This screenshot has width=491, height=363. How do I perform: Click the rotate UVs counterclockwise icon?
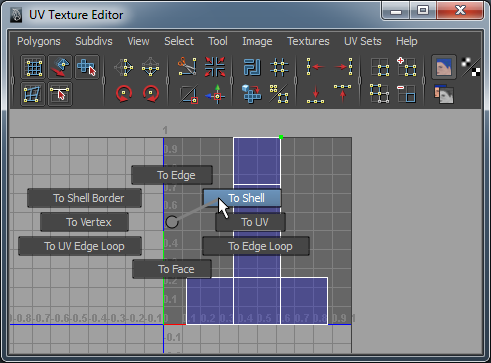124,94
